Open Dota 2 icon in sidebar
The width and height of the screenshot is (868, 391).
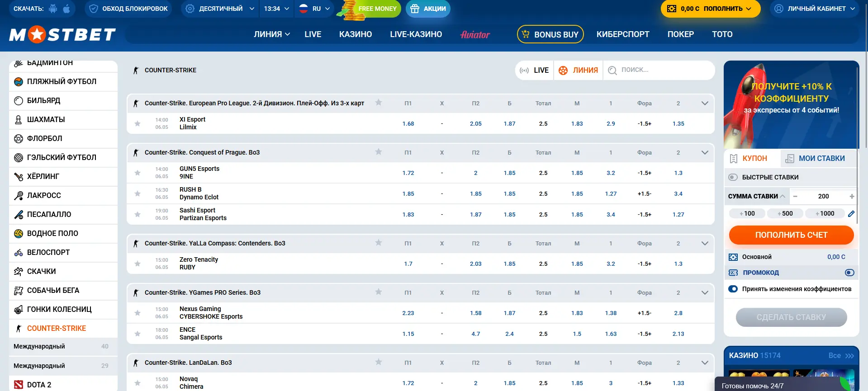[19, 385]
